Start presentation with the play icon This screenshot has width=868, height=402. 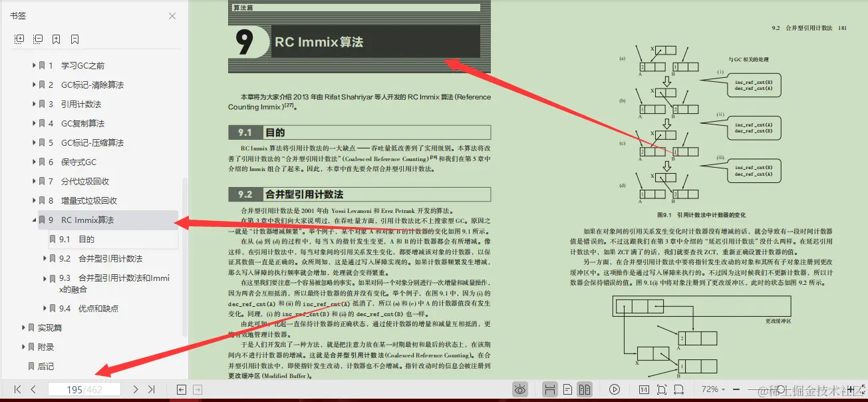[615, 389]
